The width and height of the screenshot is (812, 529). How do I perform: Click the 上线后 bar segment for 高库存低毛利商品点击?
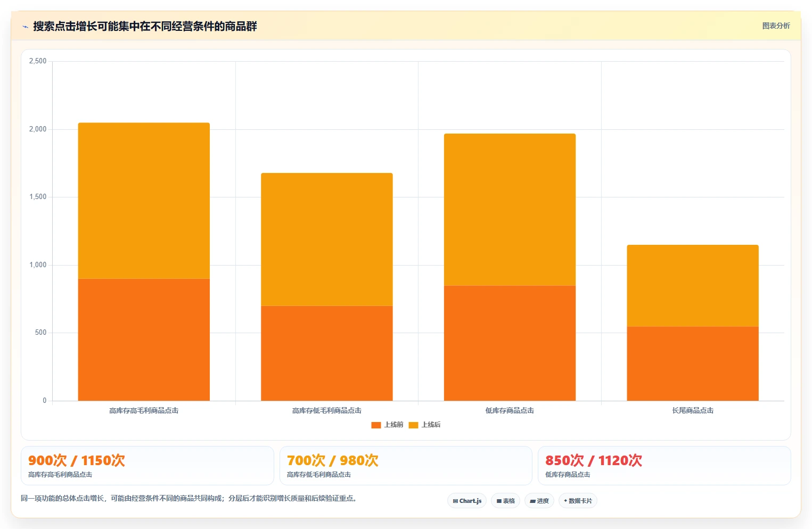tap(327, 239)
